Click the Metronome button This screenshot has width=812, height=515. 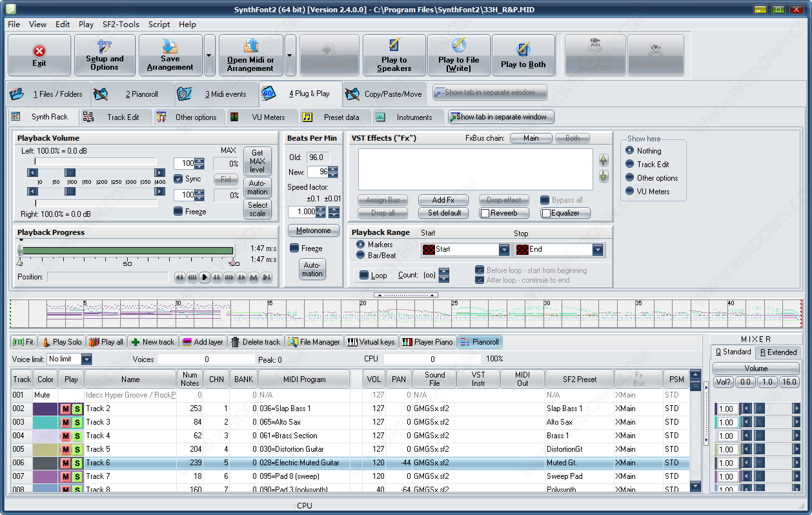[x=313, y=230]
